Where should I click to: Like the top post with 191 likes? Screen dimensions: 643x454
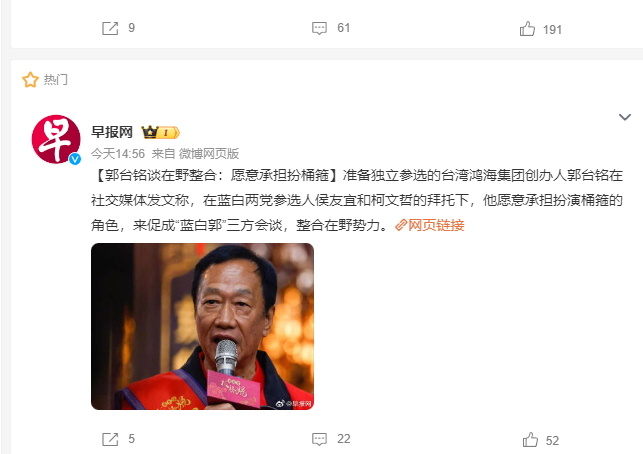(x=527, y=29)
